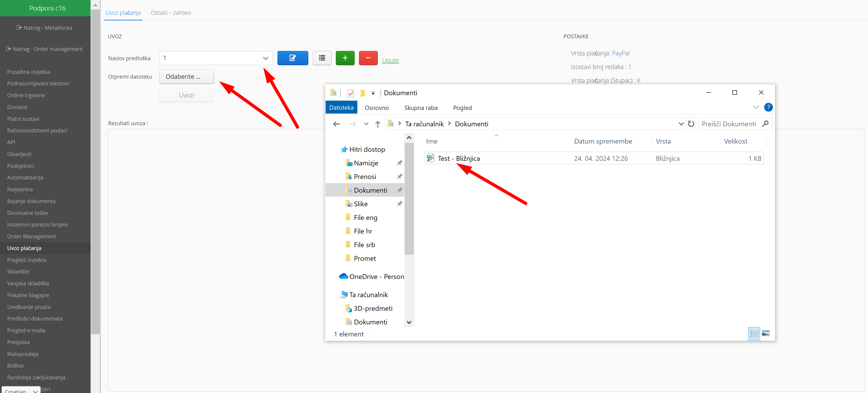This screenshot has width=868, height=393.
Task: Switch to large thumbnails view icon
Action: click(766, 333)
